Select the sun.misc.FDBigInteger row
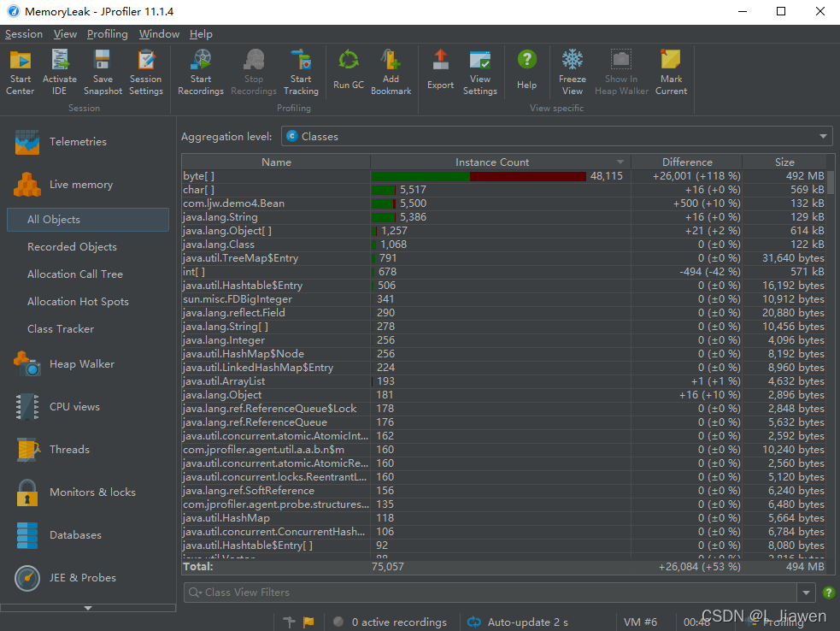This screenshot has height=631, width=840. tap(503, 299)
